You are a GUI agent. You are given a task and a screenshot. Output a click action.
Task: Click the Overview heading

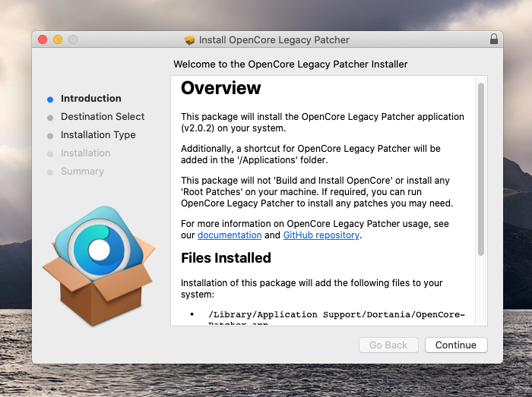pos(221,88)
